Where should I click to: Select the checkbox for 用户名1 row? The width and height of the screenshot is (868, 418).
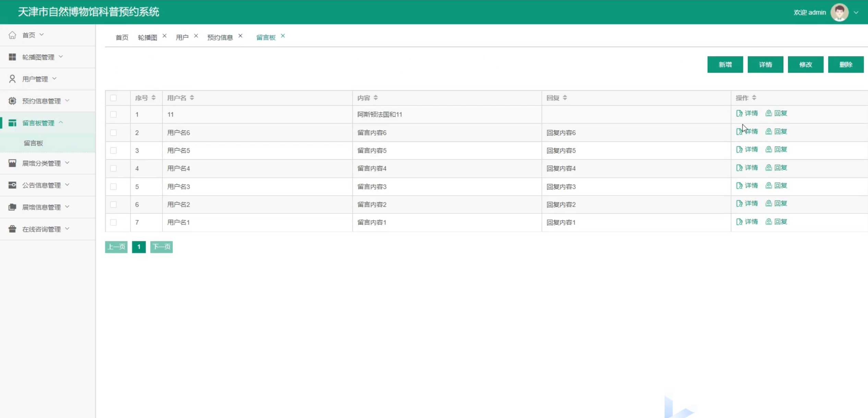[x=113, y=222]
